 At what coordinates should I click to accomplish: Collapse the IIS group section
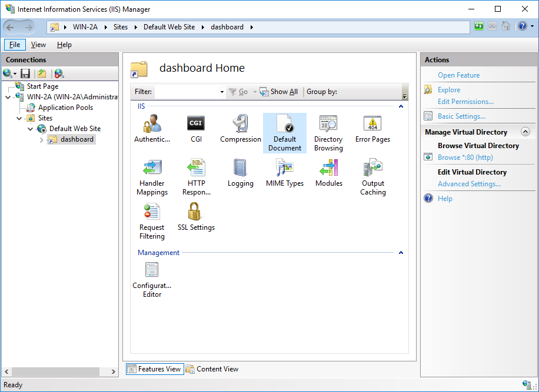[x=401, y=106]
